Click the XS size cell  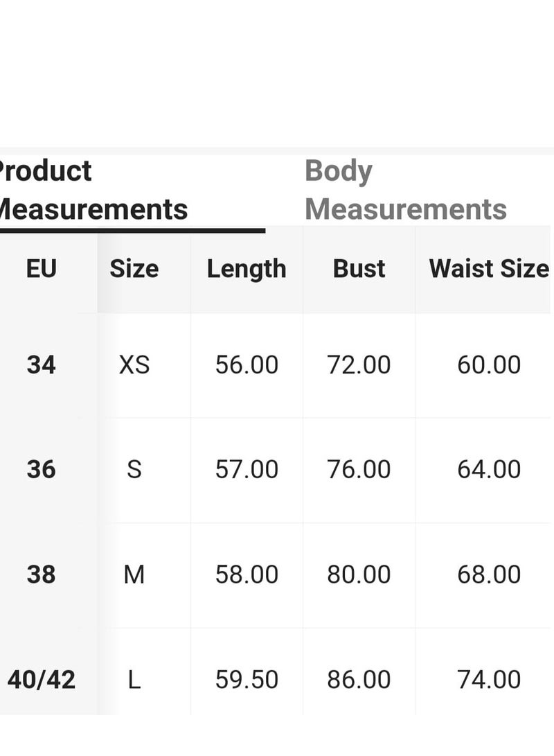pyautogui.click(x=134, y=364)
